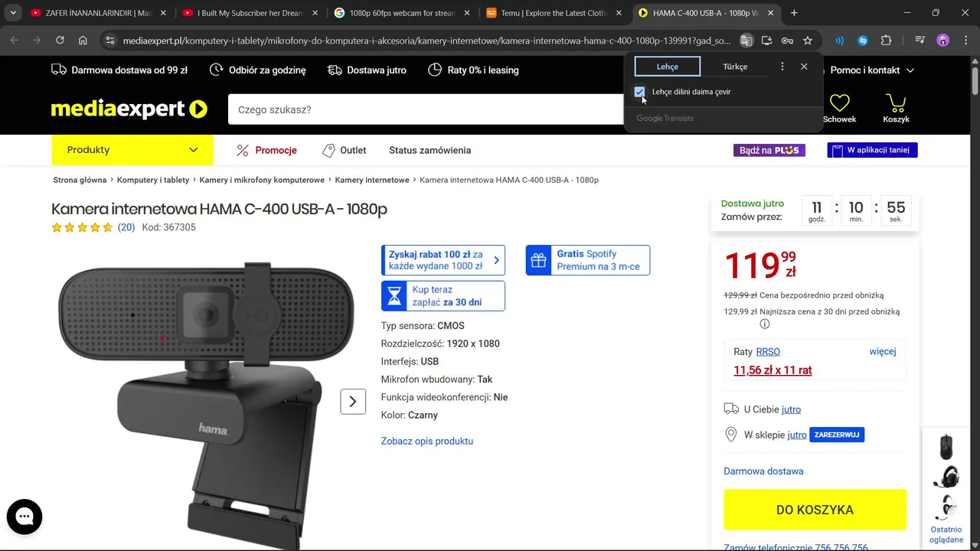Open Koszyk shopping cart icon
The image size is (980, 551).
point(896,108)
